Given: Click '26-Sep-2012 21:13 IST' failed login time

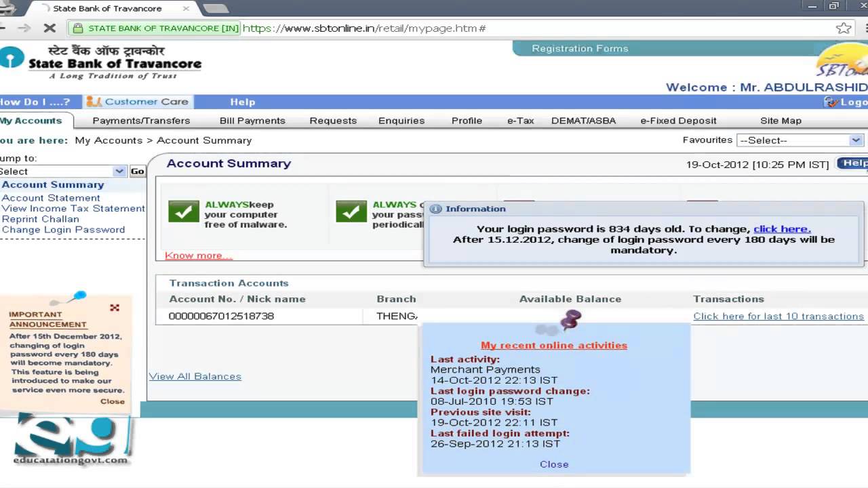Looking at the screenshot, I should 495,444.
